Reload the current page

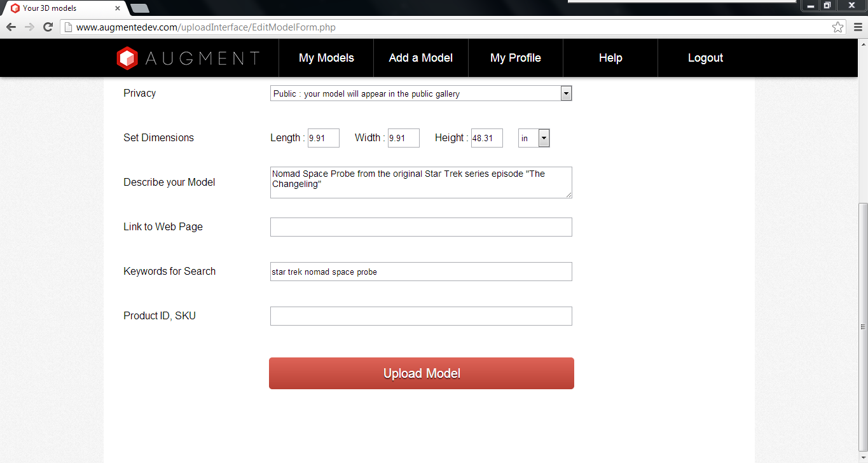(x=48, y=27)
